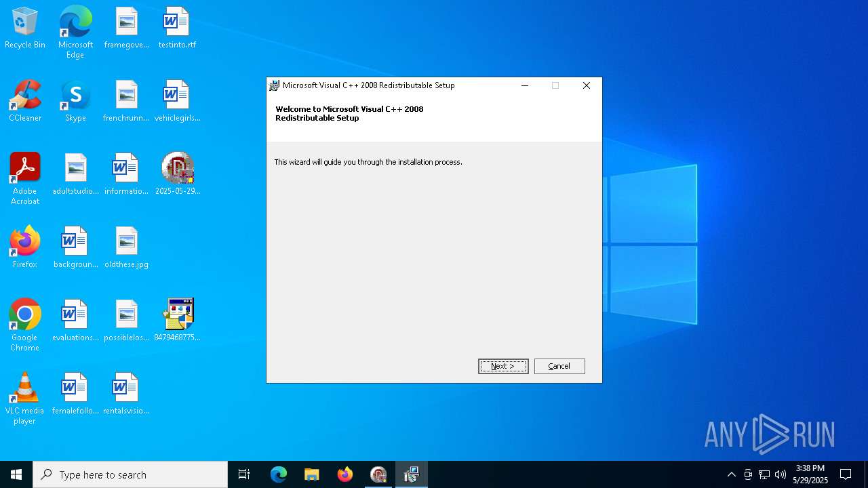Screen dimensions: 868x488
Task: Select the 8479468775... installer icon
Action: pos(178,321)
